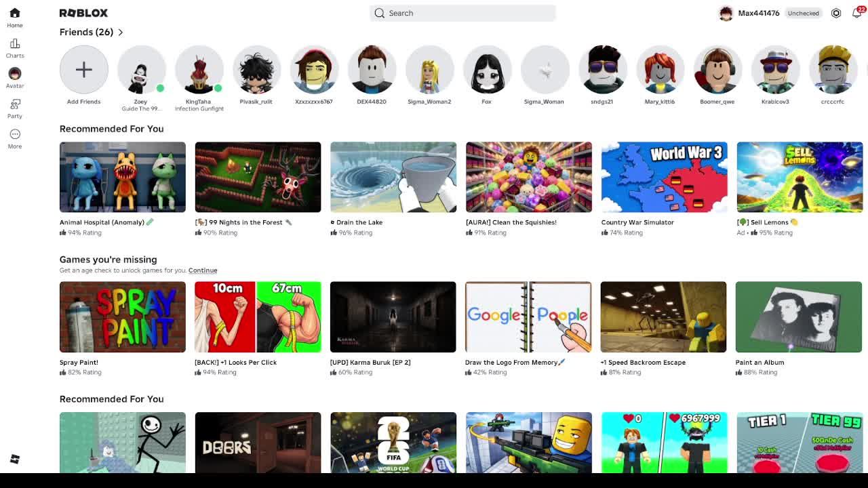The width and height of the screenshot is (868, 488).
Task: Open Sell Lemons ad game thumbnail
Action: tap(800, 177)
